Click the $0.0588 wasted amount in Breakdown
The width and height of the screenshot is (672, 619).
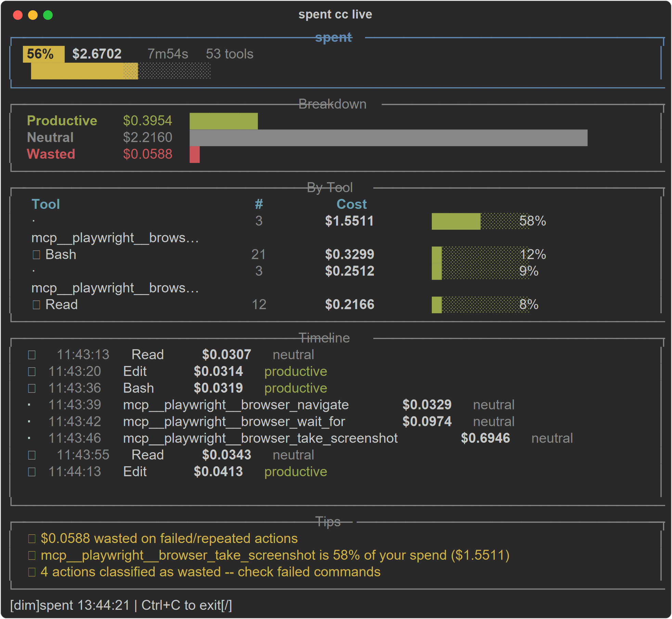tap(147, 154)
